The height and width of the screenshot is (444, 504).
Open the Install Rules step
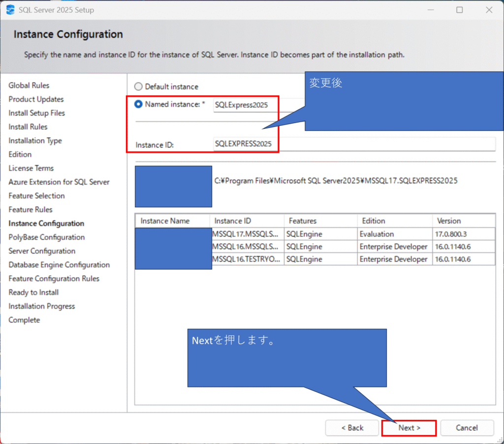tap(28, 127)
